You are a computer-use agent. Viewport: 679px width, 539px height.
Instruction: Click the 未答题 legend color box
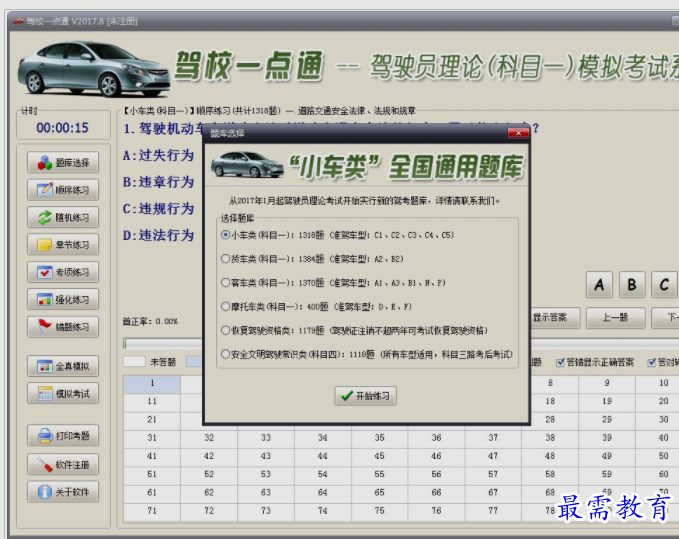pos(134,362)
